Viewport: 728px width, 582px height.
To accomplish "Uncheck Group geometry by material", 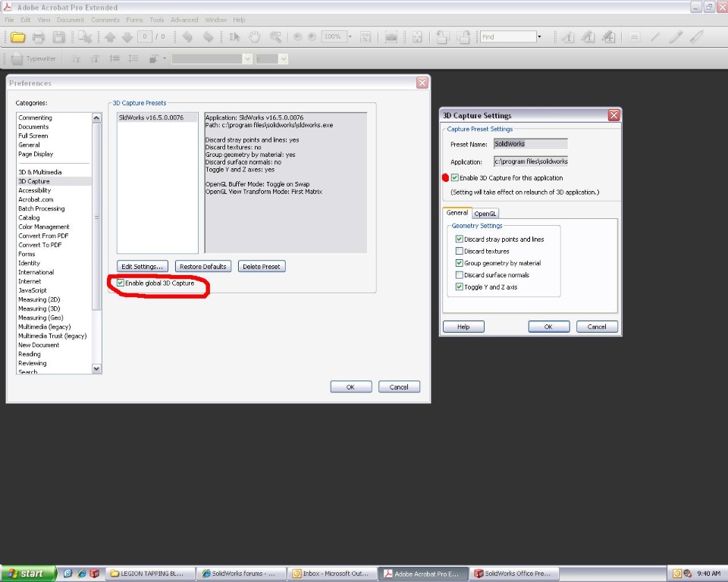I will point(460,263).
